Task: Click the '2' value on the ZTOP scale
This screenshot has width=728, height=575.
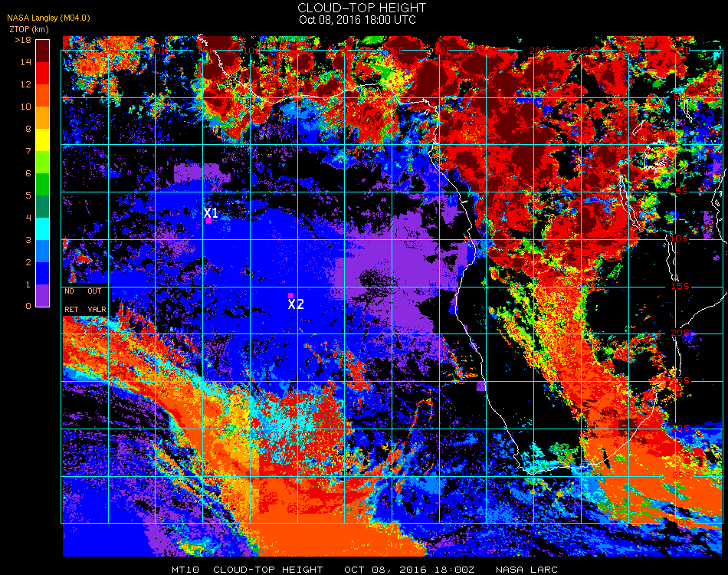Action: [x=28, y=262]
